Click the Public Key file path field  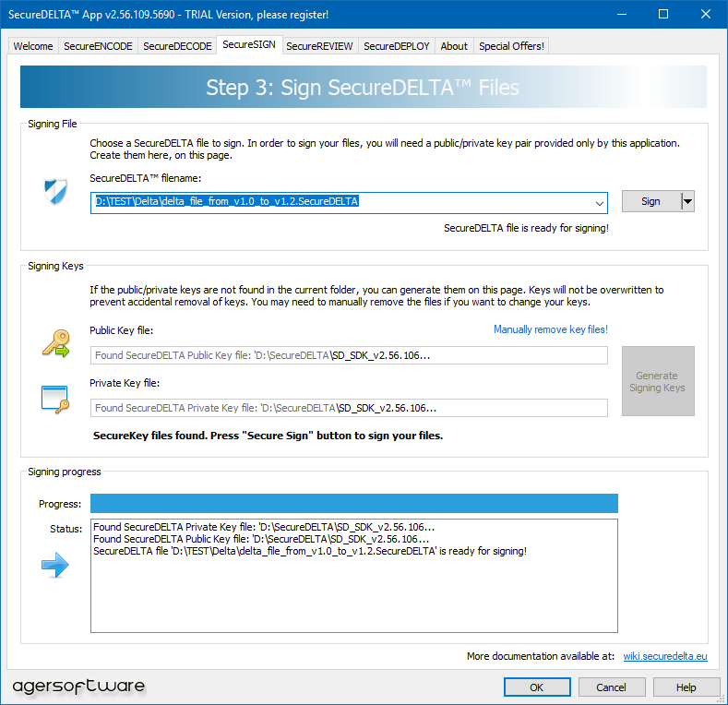click(x=349, y=355)
